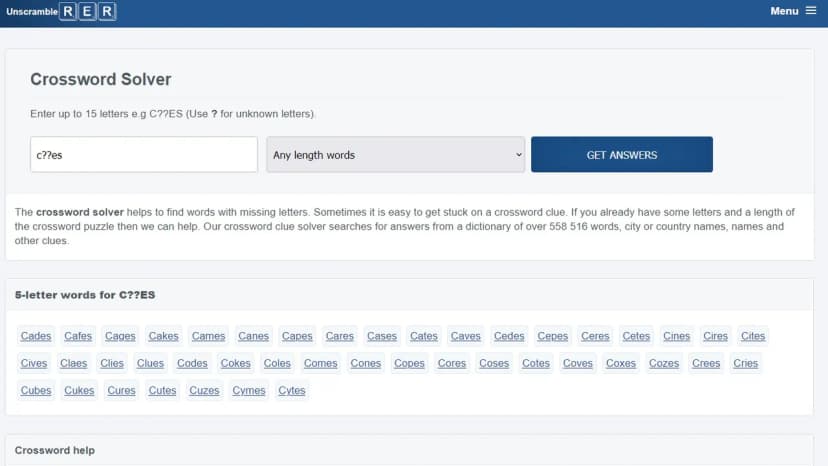Open the word link Capes
The width and height of the screenshot is (828, 466).
(x=297, y=336)
